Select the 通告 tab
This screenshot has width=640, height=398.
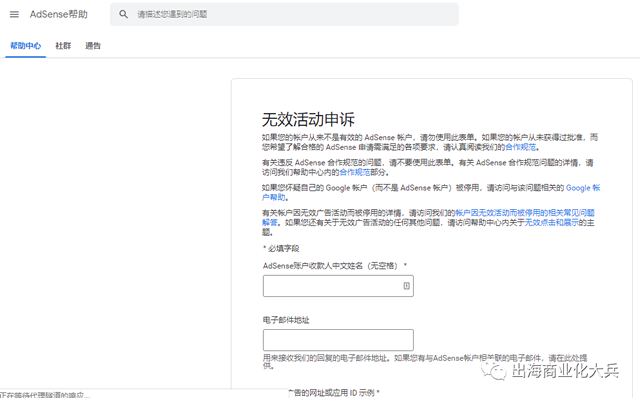(93, 46)
